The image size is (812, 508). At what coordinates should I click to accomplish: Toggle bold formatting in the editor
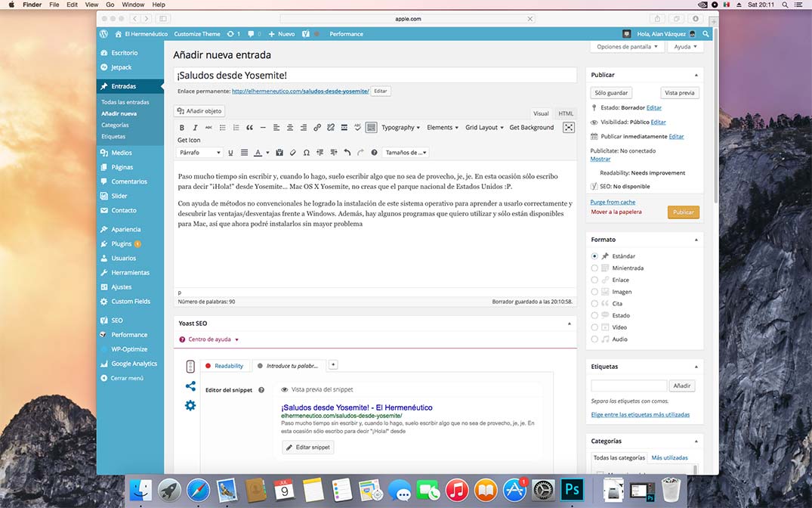[182, 128]
